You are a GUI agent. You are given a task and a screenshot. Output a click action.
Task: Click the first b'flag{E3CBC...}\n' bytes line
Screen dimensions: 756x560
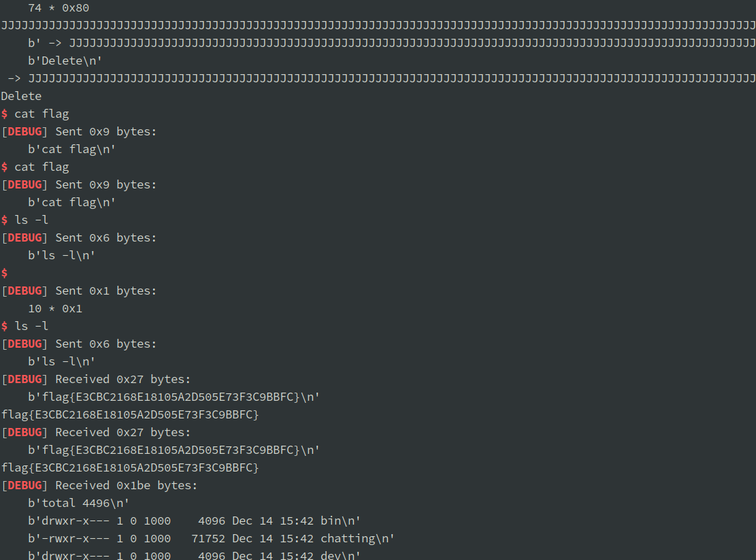[x=174, y=397]
